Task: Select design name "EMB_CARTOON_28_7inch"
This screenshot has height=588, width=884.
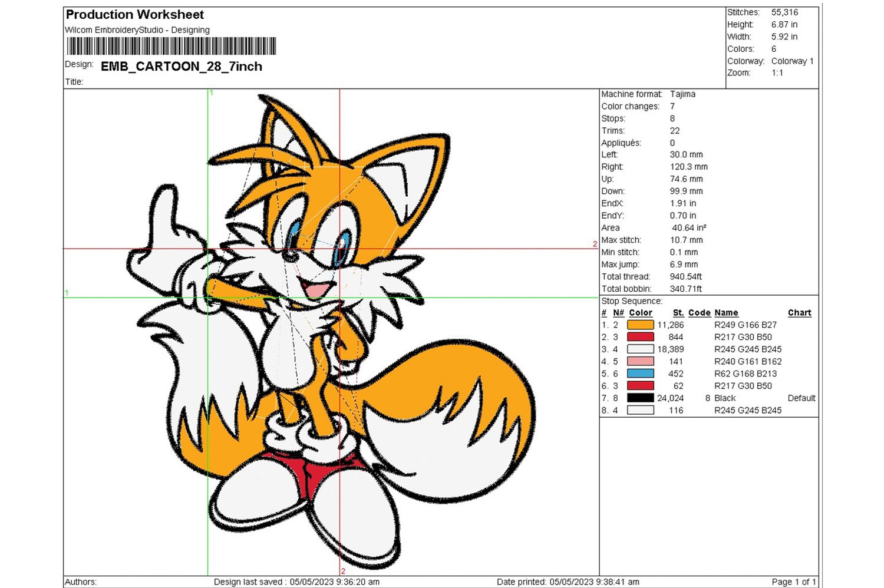Action: pyautogui.click(x=182, y=67)
